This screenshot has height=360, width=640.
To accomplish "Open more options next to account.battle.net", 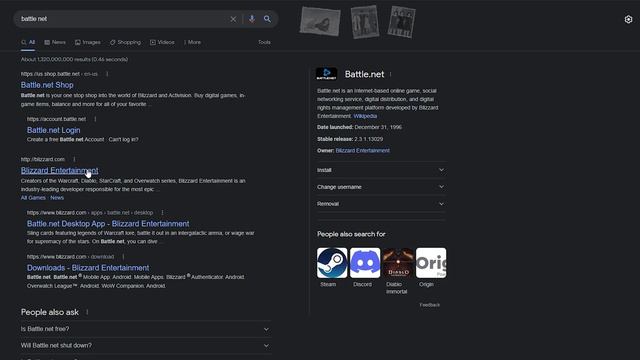I will tap(95, 119).
